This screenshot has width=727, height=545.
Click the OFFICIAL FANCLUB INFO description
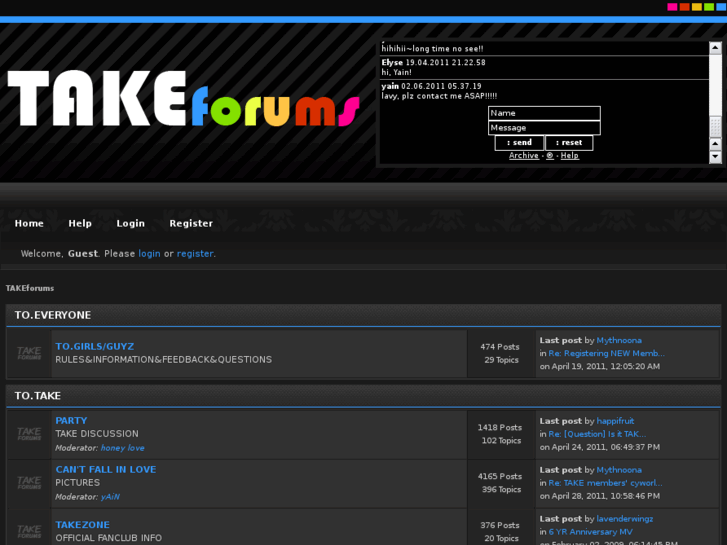click(x=108, y=538)
